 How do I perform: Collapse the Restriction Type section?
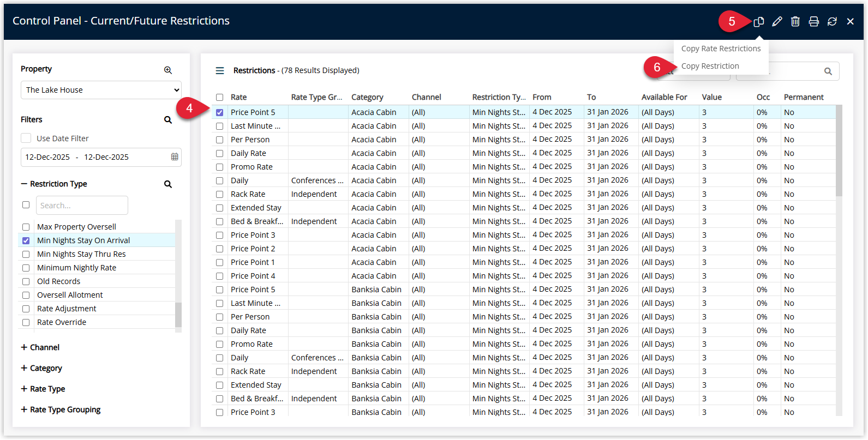point(24,184)
